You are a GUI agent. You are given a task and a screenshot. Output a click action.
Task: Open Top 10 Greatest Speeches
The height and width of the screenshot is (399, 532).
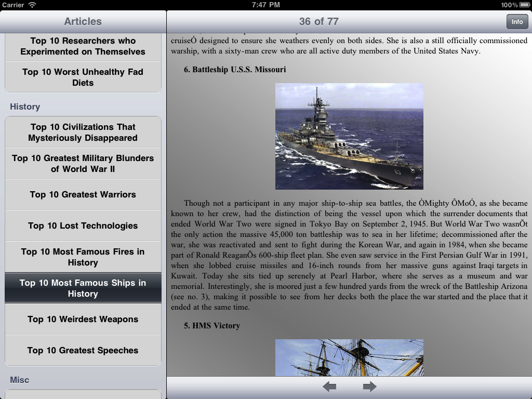83,351
